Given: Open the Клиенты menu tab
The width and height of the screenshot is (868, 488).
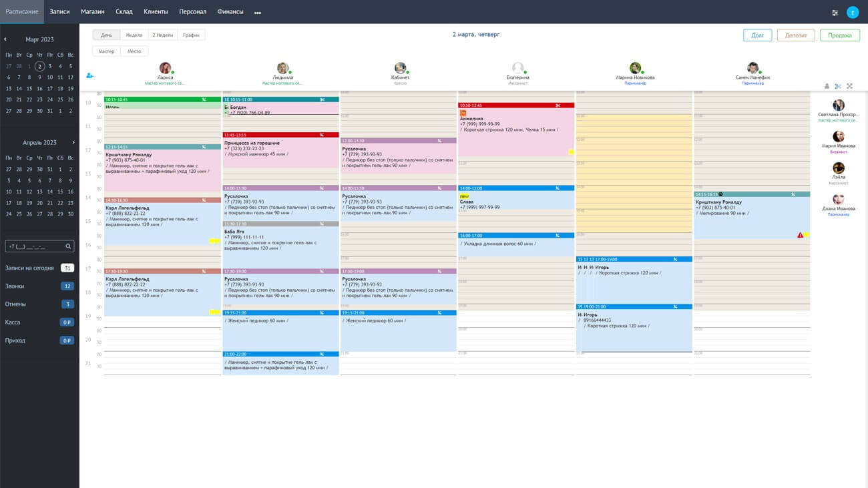Looking at the screenshot, I should pos(156,12).
